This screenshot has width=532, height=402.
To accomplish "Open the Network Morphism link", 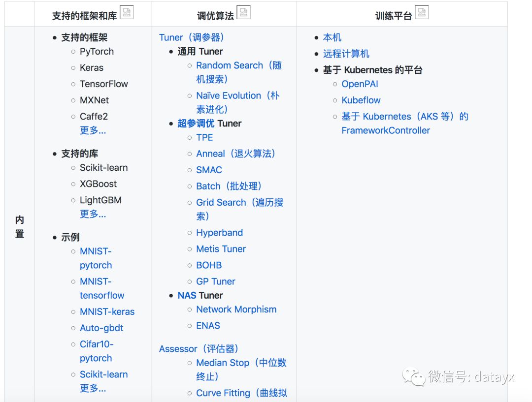I will 236,309.
